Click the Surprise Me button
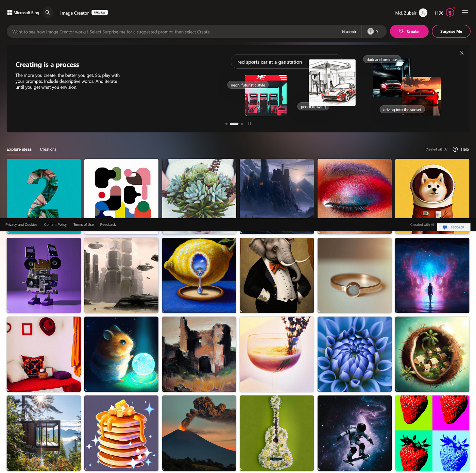 pos(451,31)
